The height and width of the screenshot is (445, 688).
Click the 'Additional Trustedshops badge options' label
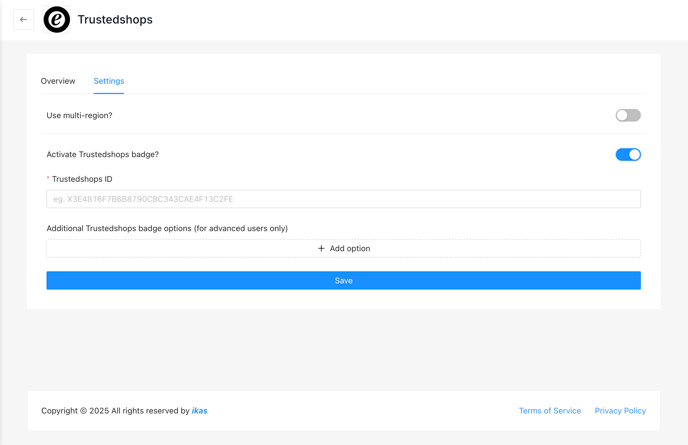(x=167, y=228)
